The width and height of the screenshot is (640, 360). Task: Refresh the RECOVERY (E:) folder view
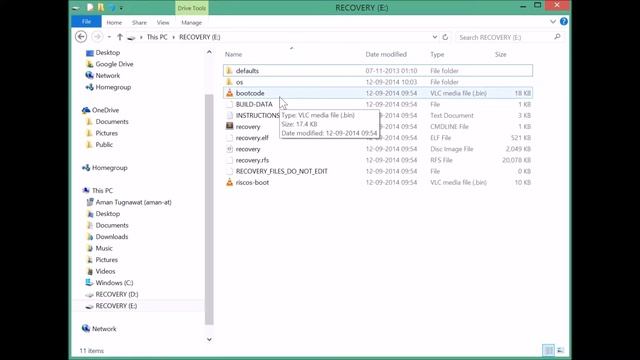tap(445, 37)
